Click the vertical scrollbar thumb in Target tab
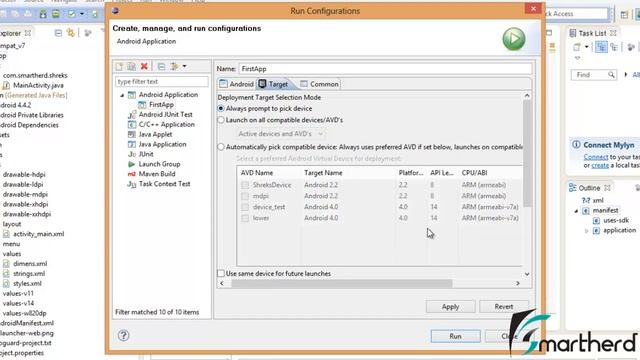 pyautogui.click(x=527, y=154)
